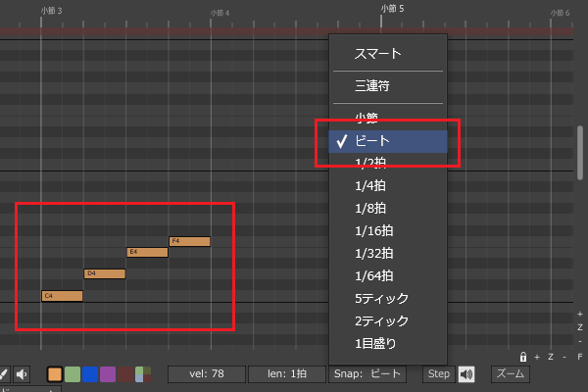Click the F fit icon at bottom right
The image size is (588, 392).
click(580, 357)
